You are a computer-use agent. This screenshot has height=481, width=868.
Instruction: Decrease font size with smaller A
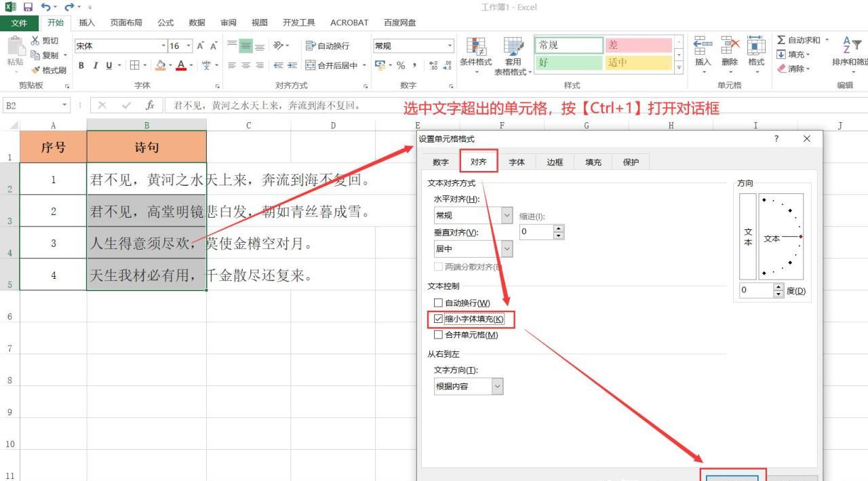(214, 45)
